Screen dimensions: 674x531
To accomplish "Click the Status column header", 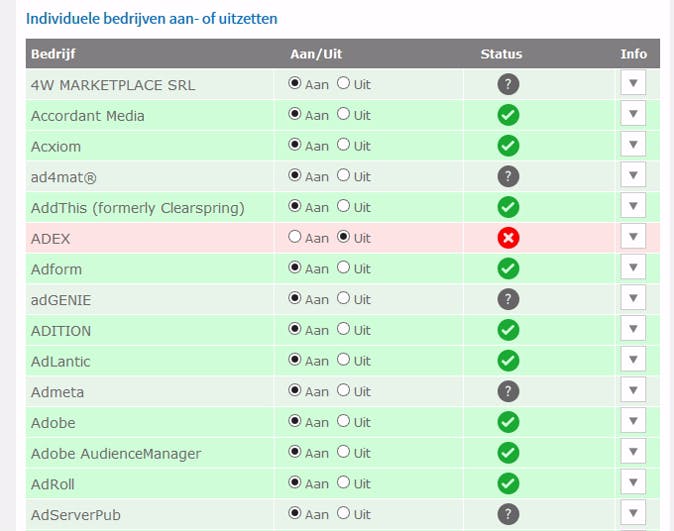I will pos(501,54).
